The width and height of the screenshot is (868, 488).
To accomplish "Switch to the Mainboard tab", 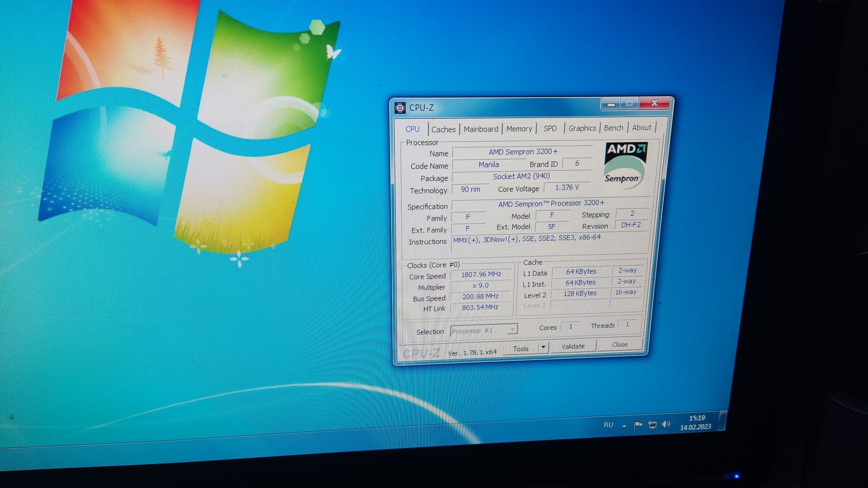I will coord(481,129).
